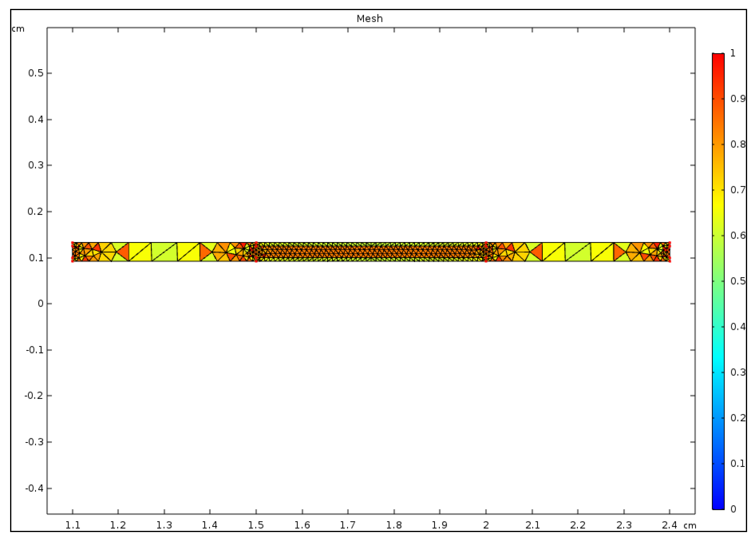Click the cm unit label at bottom right

690,526
